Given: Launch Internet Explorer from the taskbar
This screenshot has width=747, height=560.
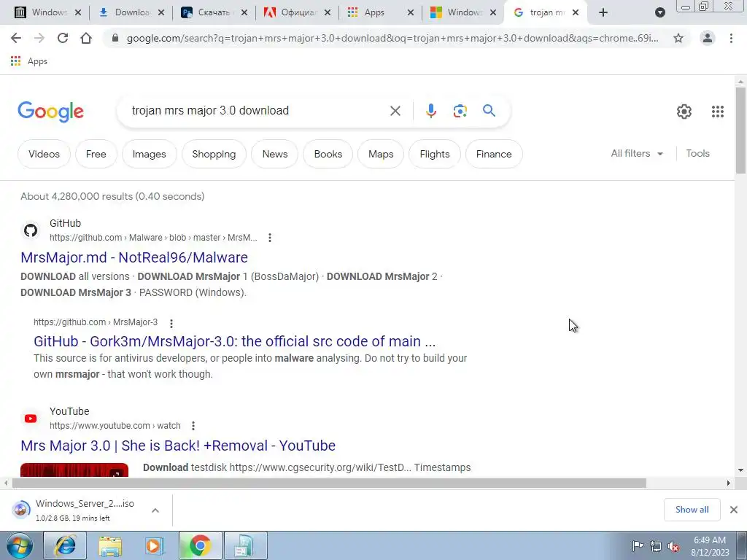Looking at the screenshot, I should pos(65,545).
